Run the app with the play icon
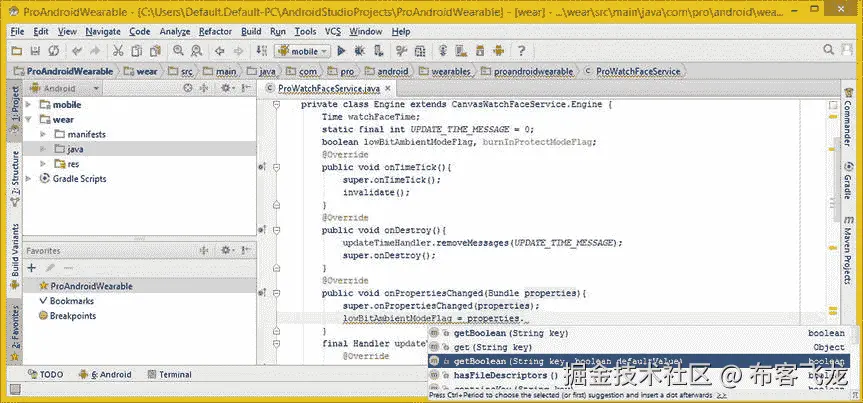Screen dimensions: 863x403 pos(341,51)
